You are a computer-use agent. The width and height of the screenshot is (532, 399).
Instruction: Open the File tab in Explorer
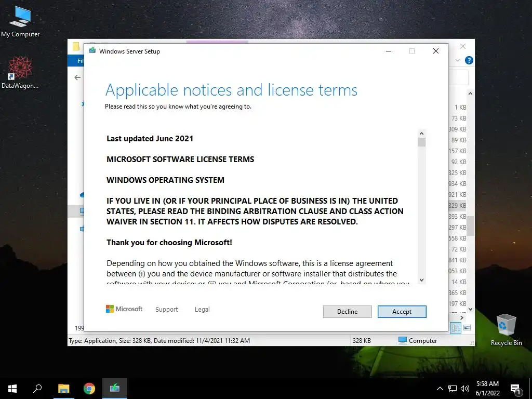[76, 61]
